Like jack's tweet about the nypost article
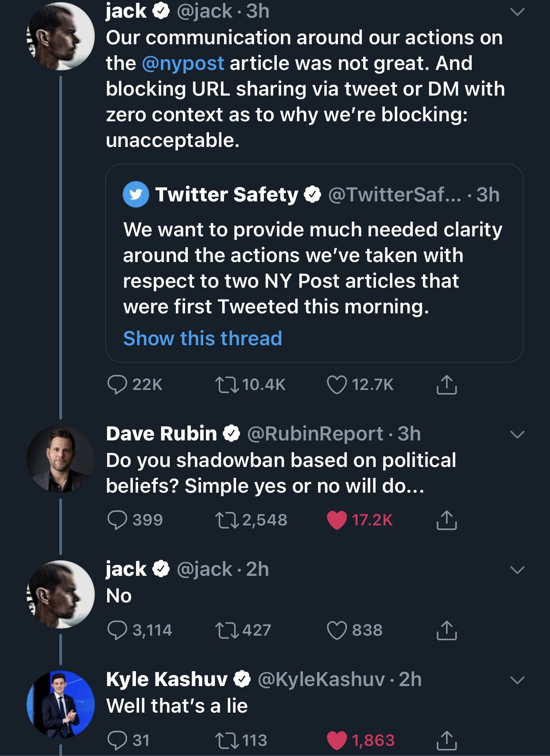Viewport: 550px width, 756px height. [337, 384]
